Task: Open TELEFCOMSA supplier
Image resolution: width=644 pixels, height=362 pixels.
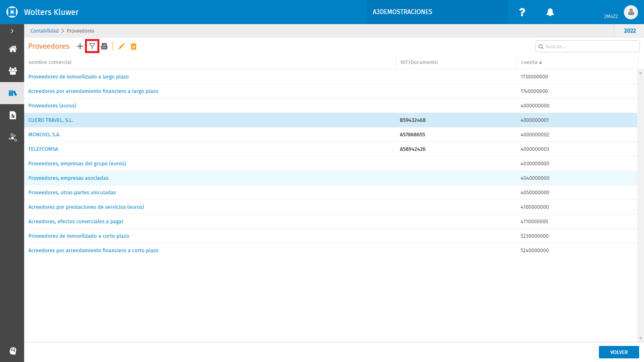Action: (43, 149)
